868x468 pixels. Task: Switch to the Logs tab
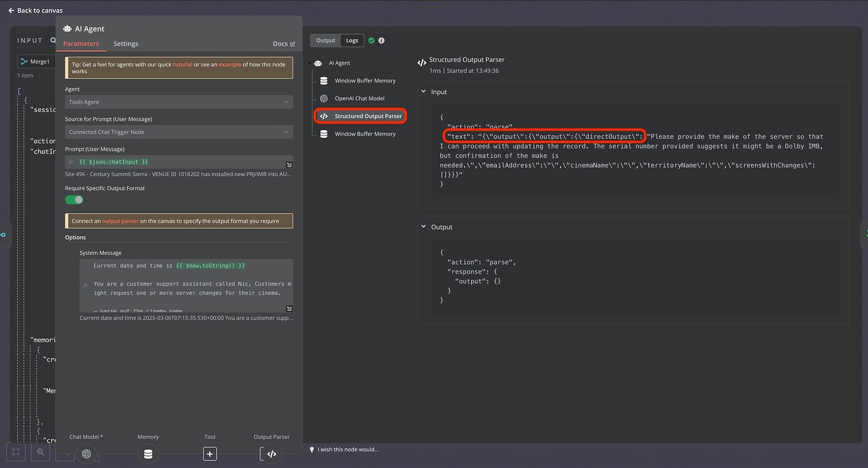pyautogui.click(x=352, y=40)
